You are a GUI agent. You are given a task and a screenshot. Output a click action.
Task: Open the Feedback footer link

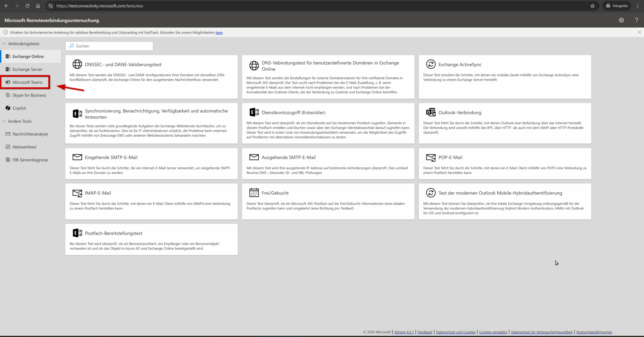pos(425,332)
